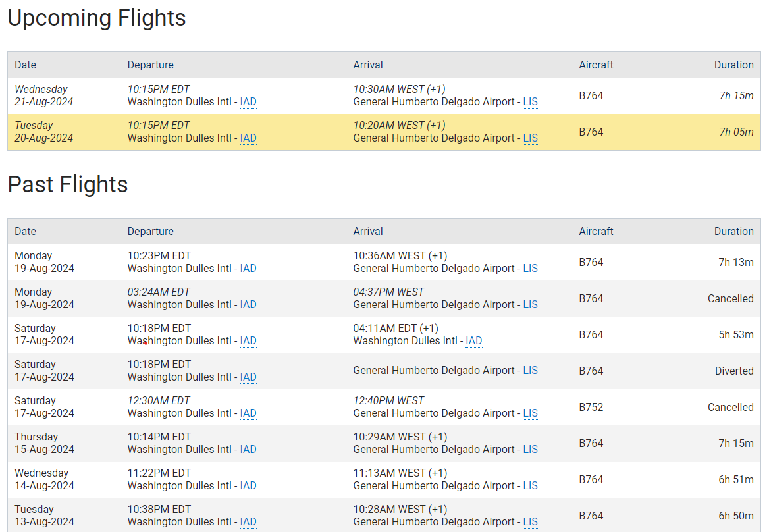Click IAD link for 03:24AM EDT departure
Screen dimensions: 769x532
coord(248,305)
